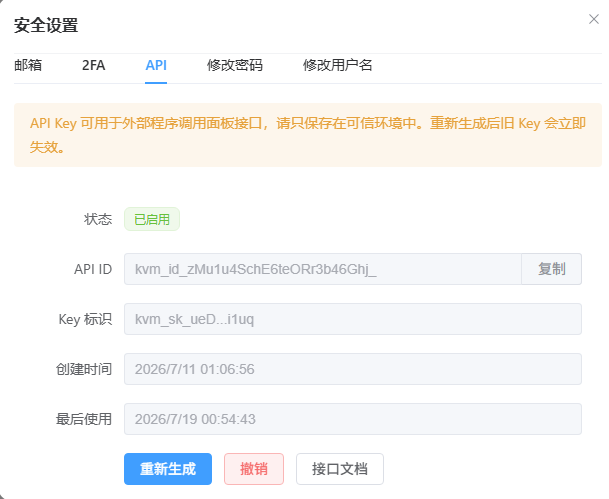The image size is (609, 499).
Task: Click the orange API Key warning notice
Action: 308,135
